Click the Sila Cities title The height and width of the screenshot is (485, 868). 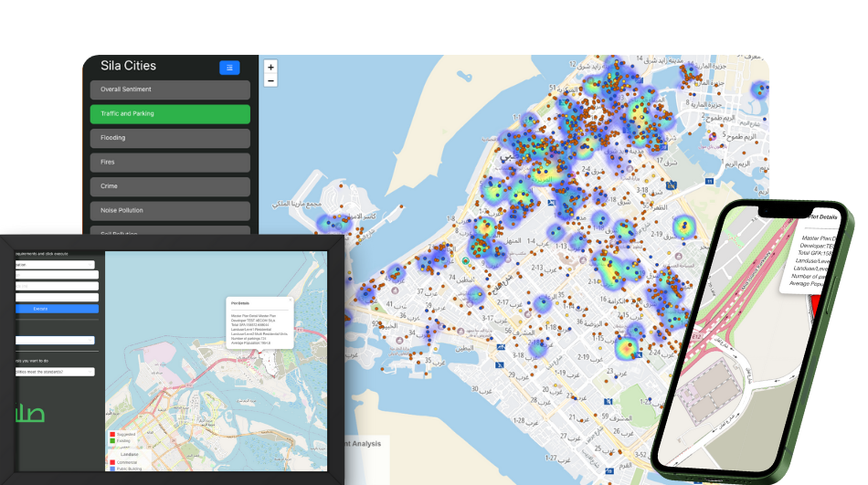(x=129, y=66)
